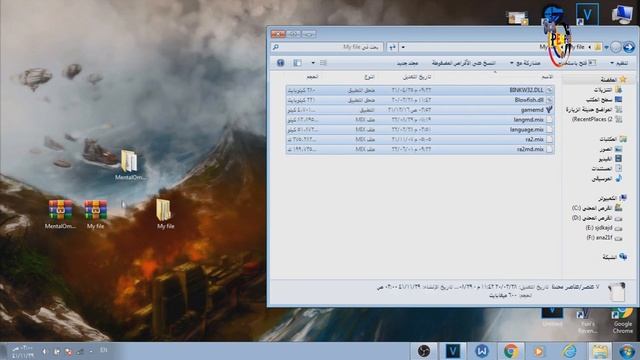Click the greyed Forward navigation button
Image resolution: width=640 pixels, height=360 pixels.
pyautogui.click(x=616, y=47)
